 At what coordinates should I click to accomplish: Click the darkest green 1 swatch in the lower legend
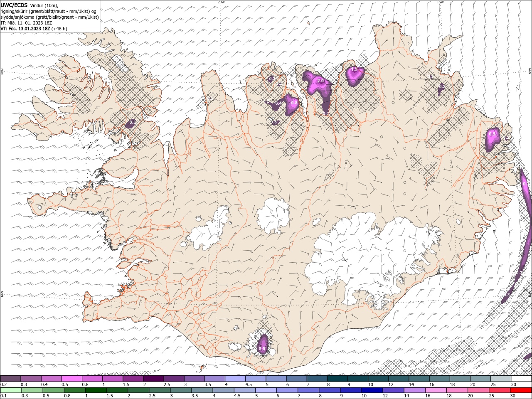(x=96, y=390)
